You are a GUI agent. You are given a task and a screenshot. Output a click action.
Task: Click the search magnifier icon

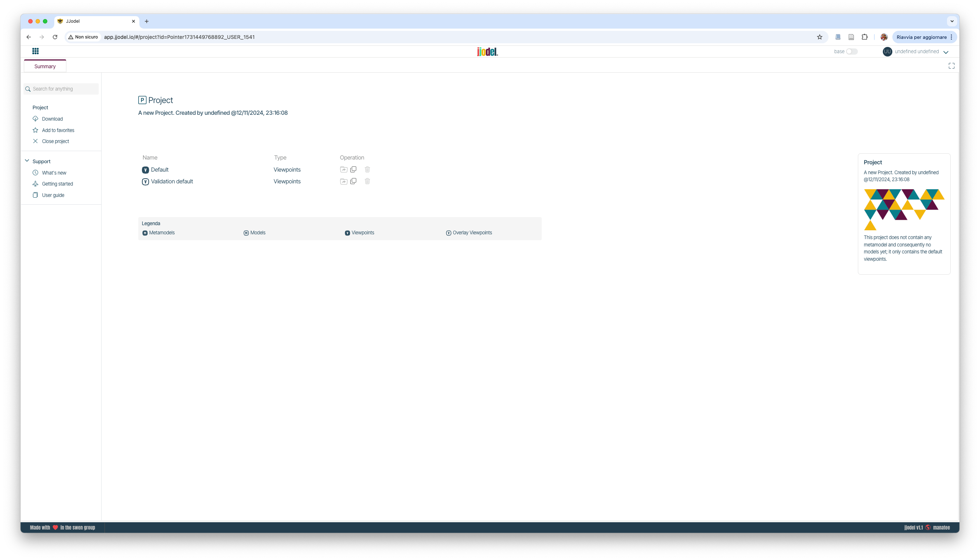(x=28, y=89)
